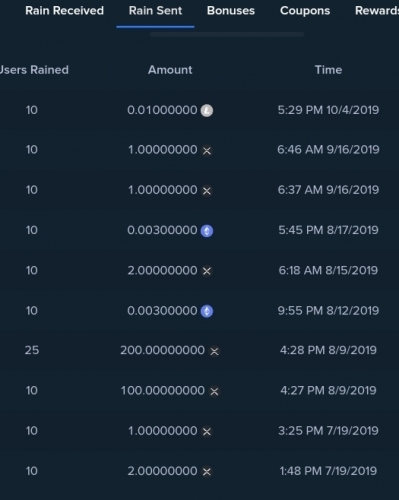Click time 6:37 AM 9/16/2019
Screen dimensions: 399x500
tap(328, 190)
